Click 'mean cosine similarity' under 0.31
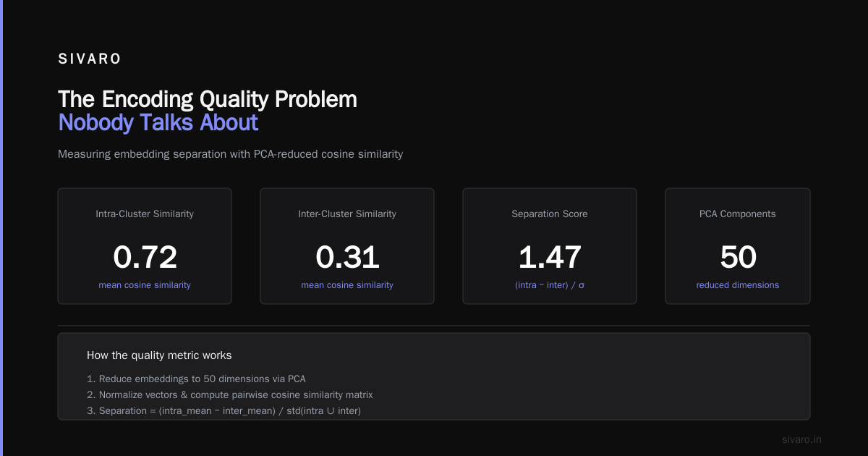This screenshot has width=868, height=456. 347,285
